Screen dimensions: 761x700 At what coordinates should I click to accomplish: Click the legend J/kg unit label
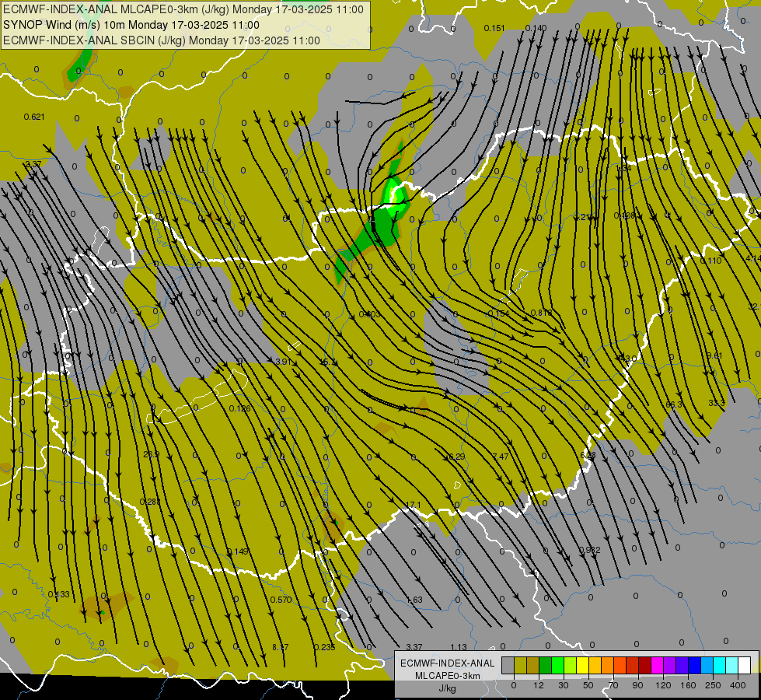coord(448,688)
